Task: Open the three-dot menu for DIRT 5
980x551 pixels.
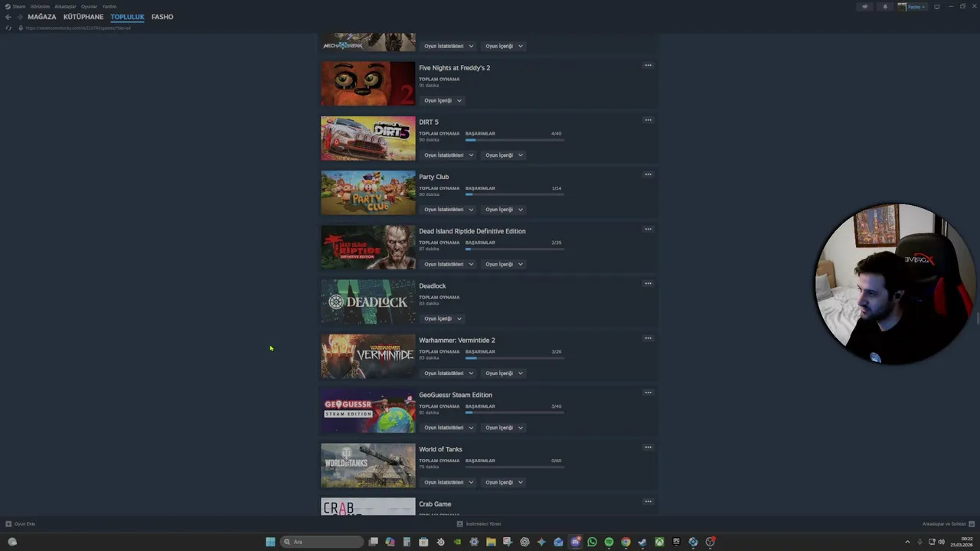Action: coord(648,120)
